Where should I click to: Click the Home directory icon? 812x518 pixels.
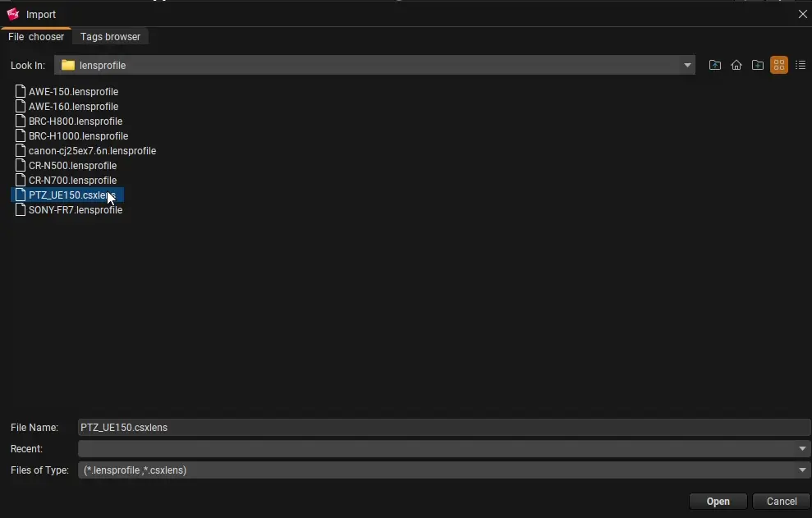tap(736, 66)
